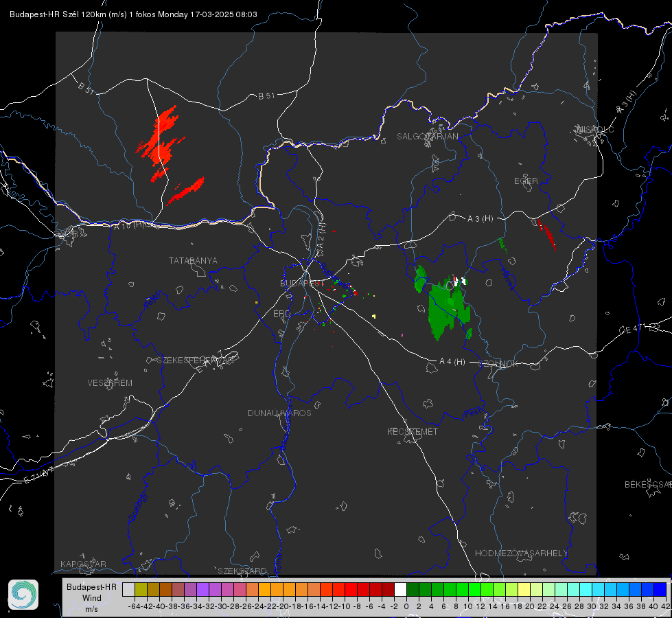Select the VESZPRÉM city label
The width and height of the screenshot is (672, 618).
point(110,382)
